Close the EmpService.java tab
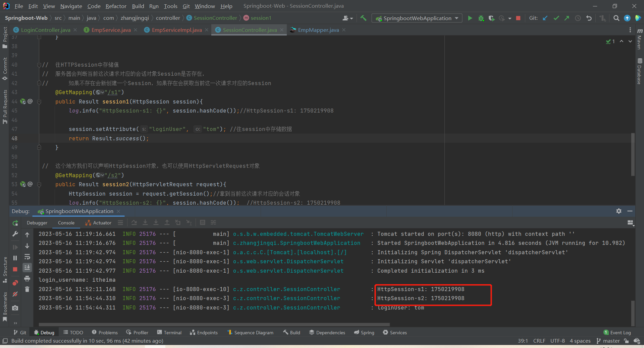The height and width of the screenshot is (348, 644). point(136,30)
